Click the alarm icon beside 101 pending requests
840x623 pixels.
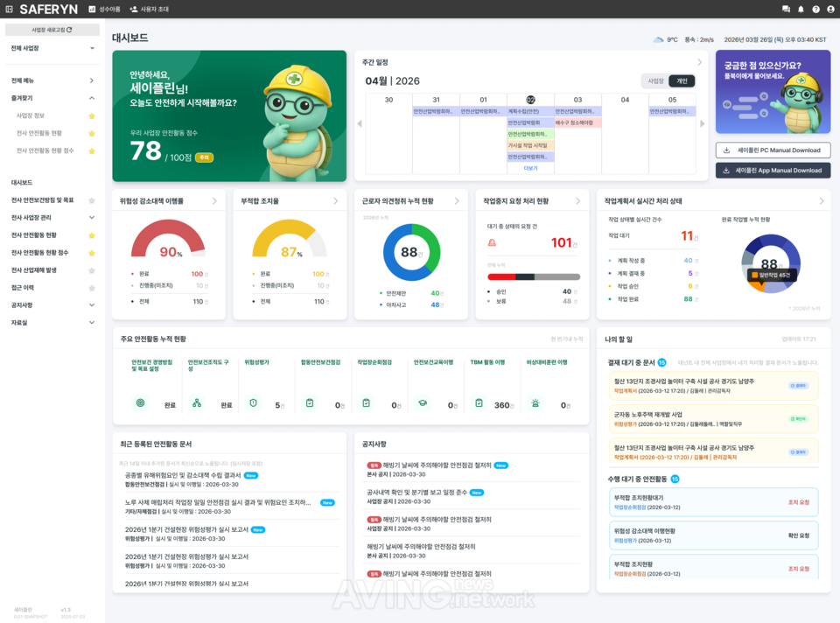[x=492, y=242]
